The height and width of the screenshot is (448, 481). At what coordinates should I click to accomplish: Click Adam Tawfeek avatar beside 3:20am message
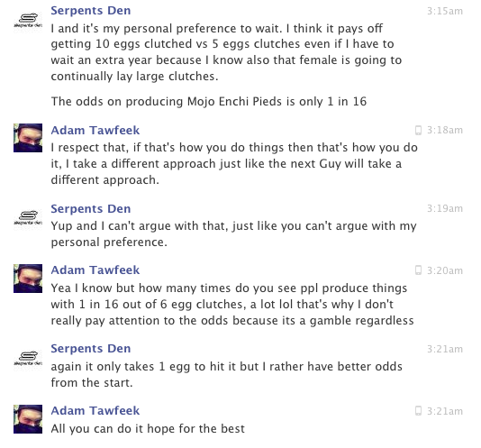(28, 279)
